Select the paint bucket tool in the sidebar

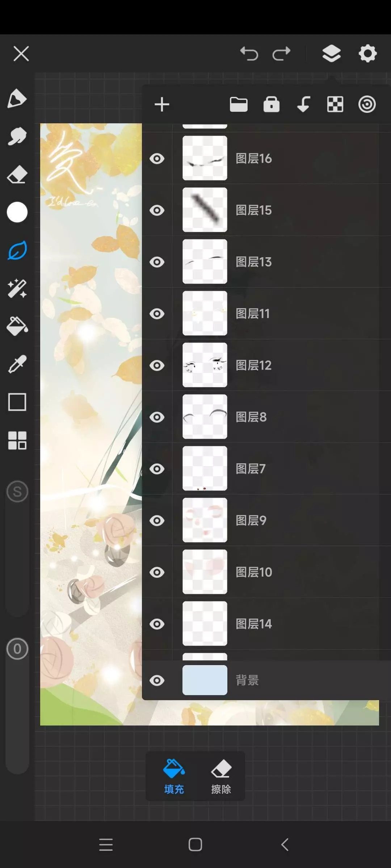17,326
